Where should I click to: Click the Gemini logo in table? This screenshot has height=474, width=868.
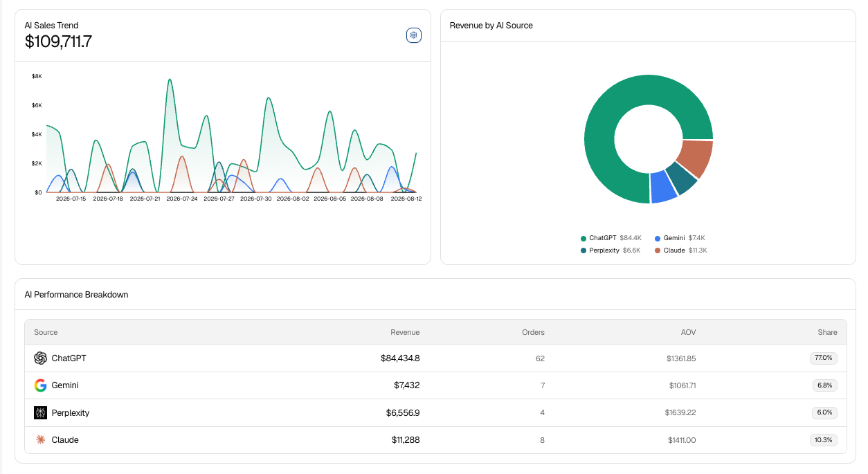40,385
